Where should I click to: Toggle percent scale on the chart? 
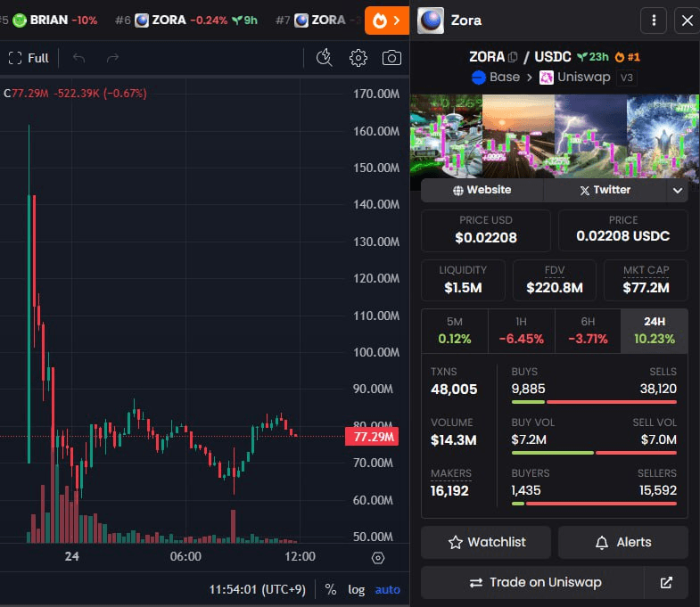point(331,589)
